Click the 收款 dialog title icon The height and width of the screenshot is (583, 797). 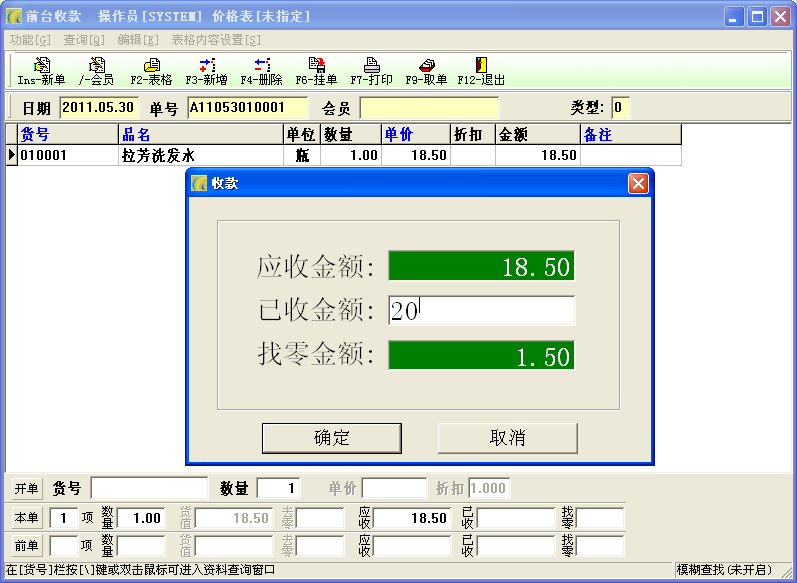click(199, 183)
